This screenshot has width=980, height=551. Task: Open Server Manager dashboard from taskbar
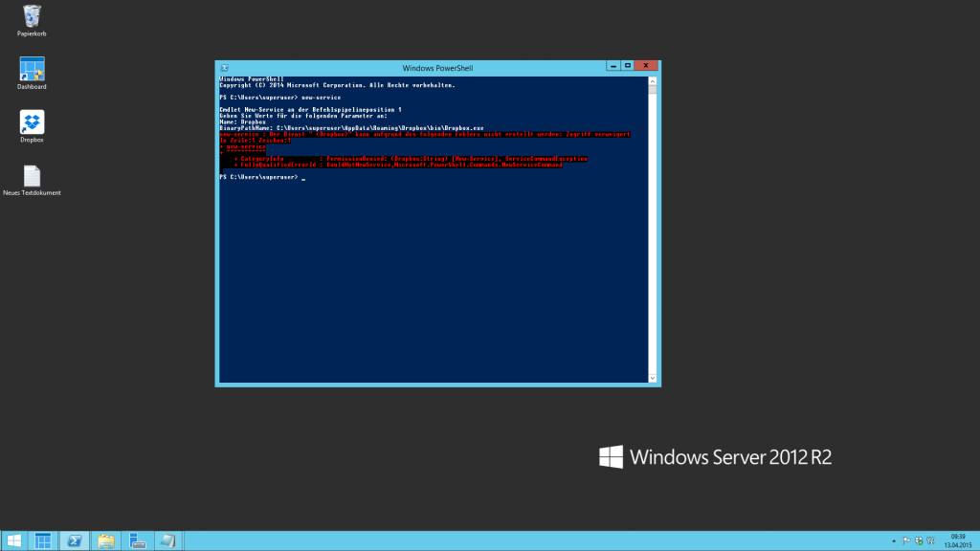42,541
